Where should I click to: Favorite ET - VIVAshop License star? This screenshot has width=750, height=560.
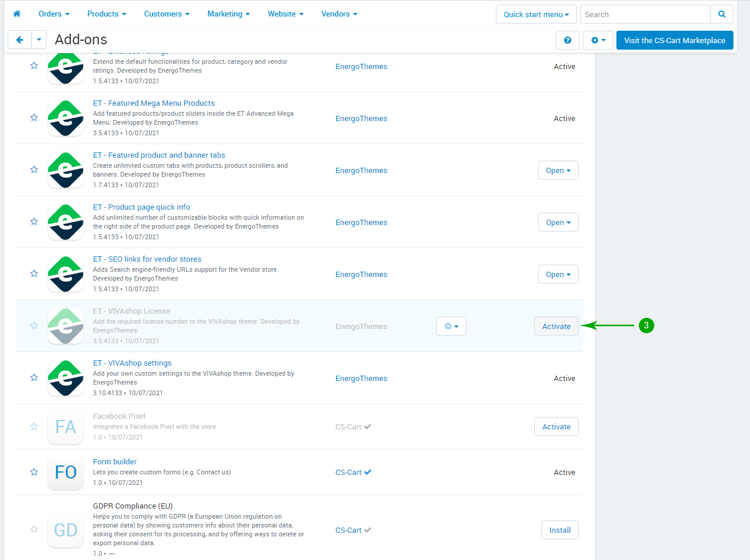pos(34,325)
